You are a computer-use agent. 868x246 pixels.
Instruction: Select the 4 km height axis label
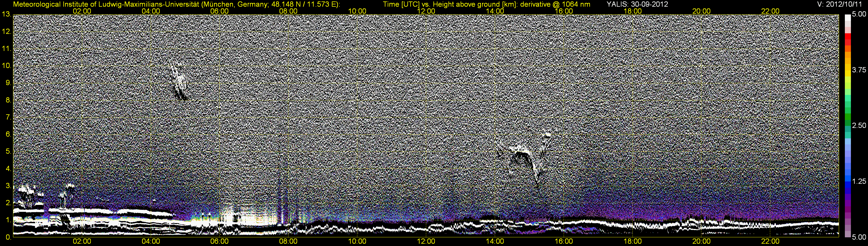point(8,168)
